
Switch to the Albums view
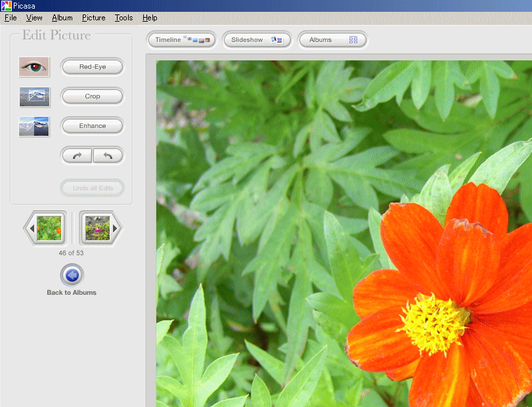pos(332,40)
